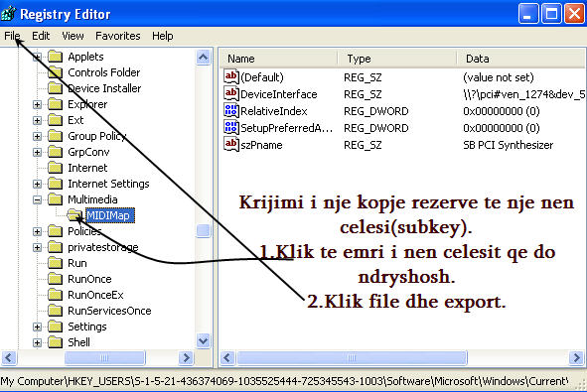Viewport: 587px width, 392px height.
Task: Select the RunOnceEx key label
Action: (x=95, y=295)
